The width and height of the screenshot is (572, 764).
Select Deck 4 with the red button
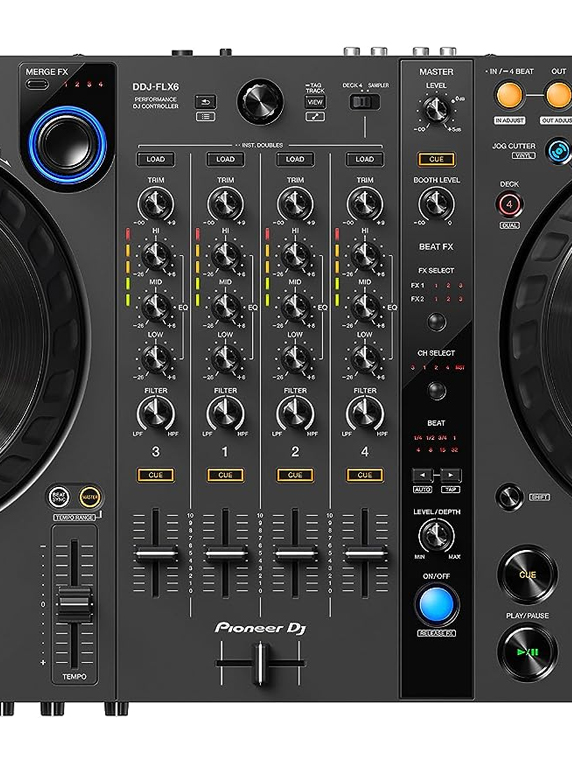coord(509,205)
